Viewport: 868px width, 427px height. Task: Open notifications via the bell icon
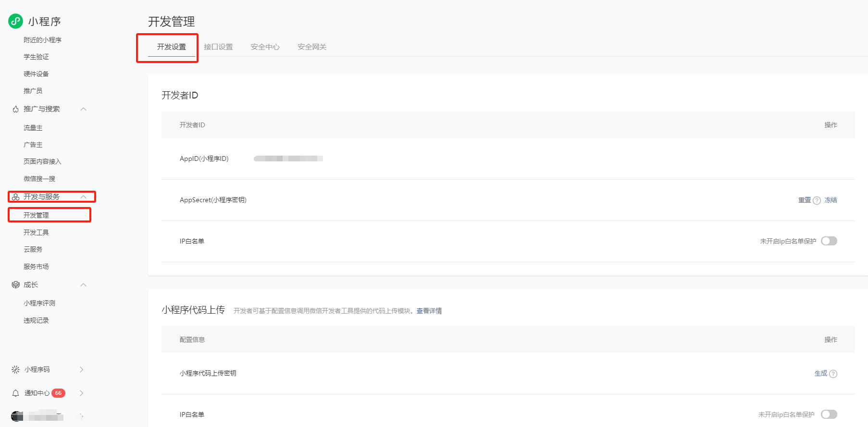[x=15, y=393]
